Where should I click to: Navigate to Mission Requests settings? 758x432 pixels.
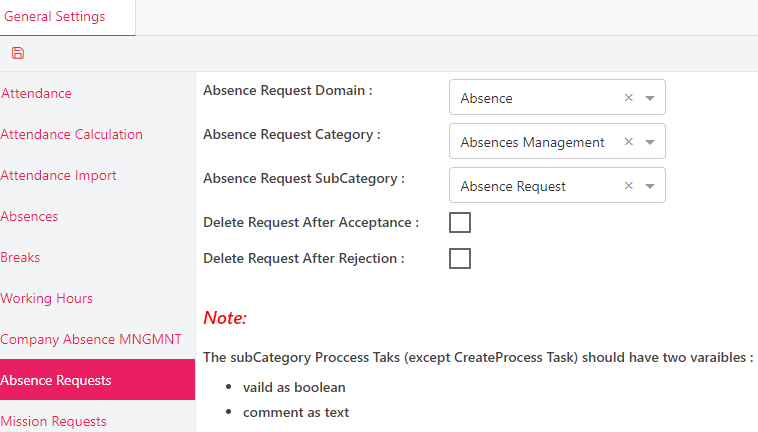click(54, 421)
